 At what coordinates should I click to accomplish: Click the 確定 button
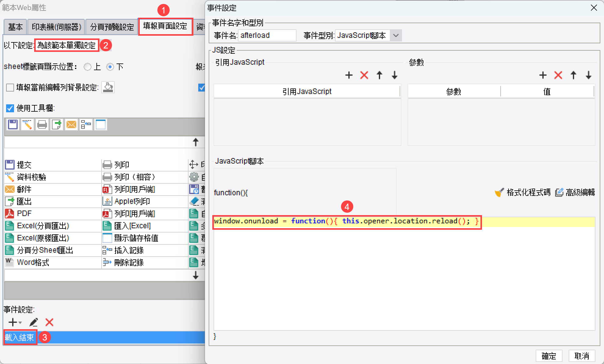click(x=549, y=356)
